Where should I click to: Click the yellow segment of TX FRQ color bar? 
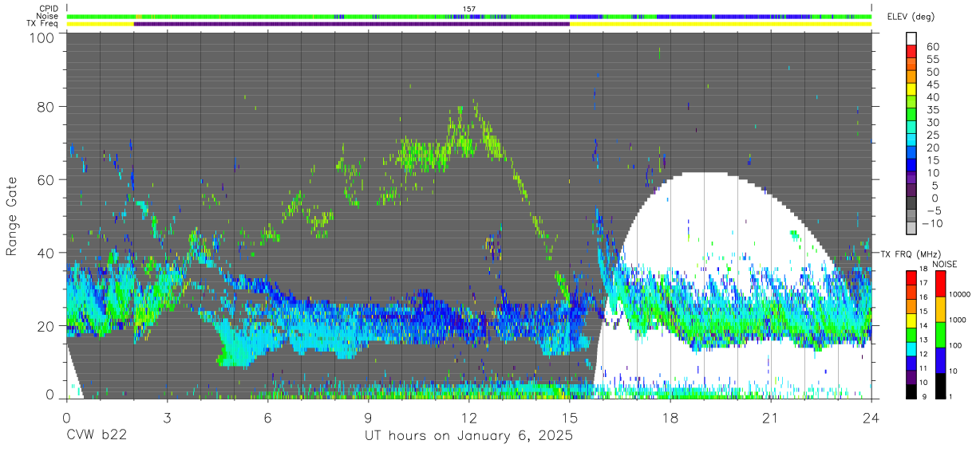[x=911, y=320]
